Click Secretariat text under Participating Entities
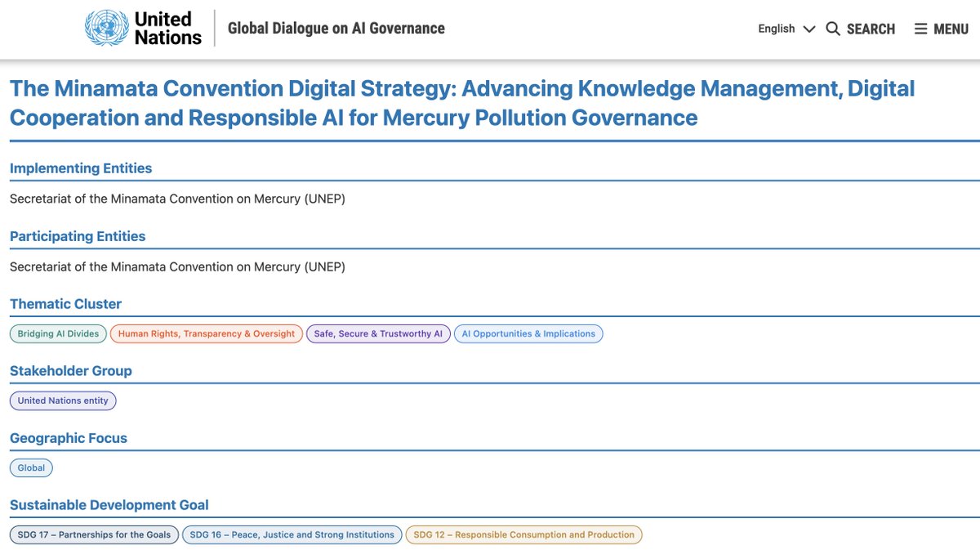 point(177,266)
